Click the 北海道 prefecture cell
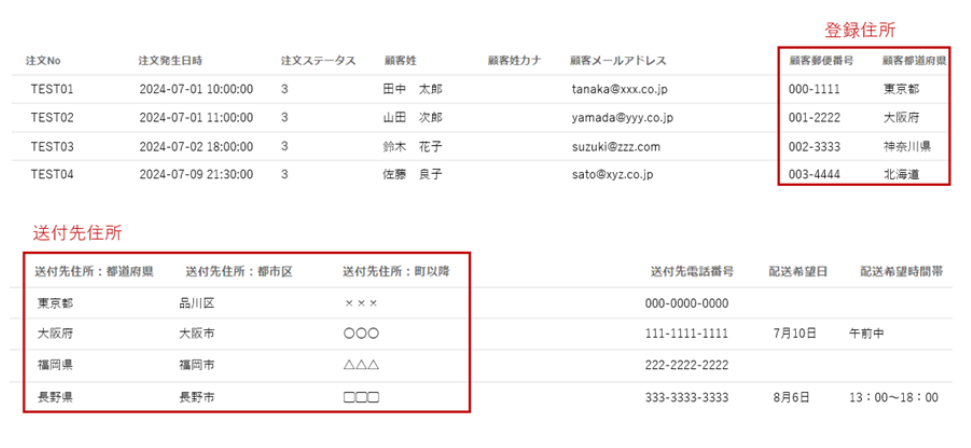Viewport: 971px width, 448px height. tap(901, 174)
